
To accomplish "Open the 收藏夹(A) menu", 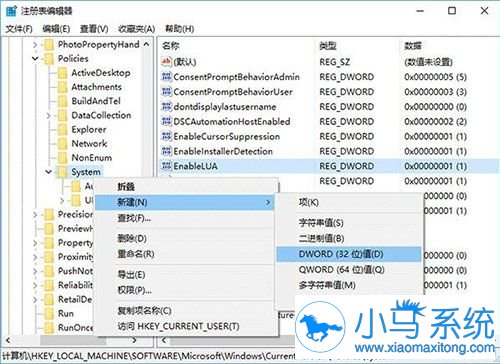I will [x=137, y=29].
